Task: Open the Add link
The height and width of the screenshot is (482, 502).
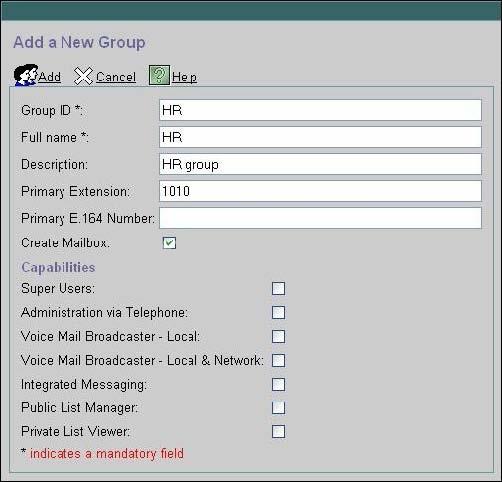Action: [50, 77]
